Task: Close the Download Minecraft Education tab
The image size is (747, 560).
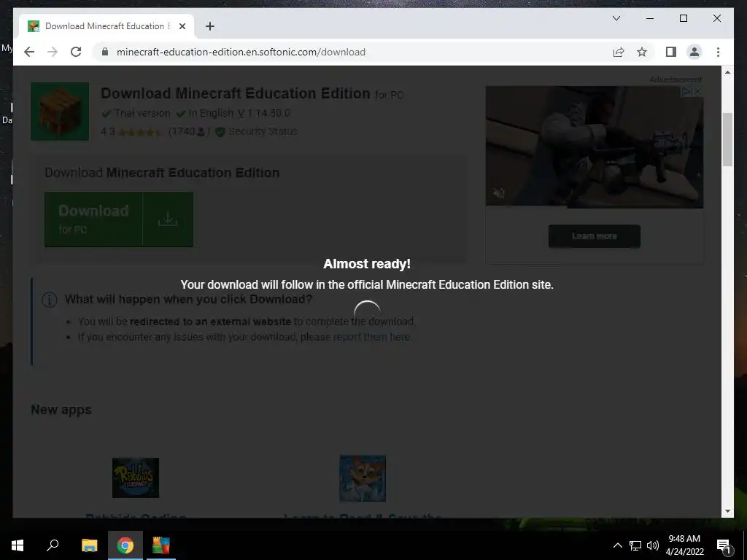Action: [182, 26]
